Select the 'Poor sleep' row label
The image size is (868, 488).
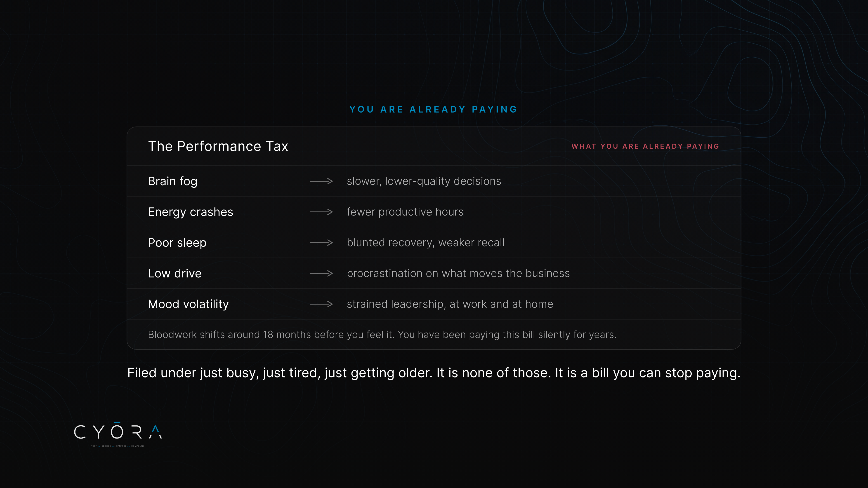click(x=177, y=243)
